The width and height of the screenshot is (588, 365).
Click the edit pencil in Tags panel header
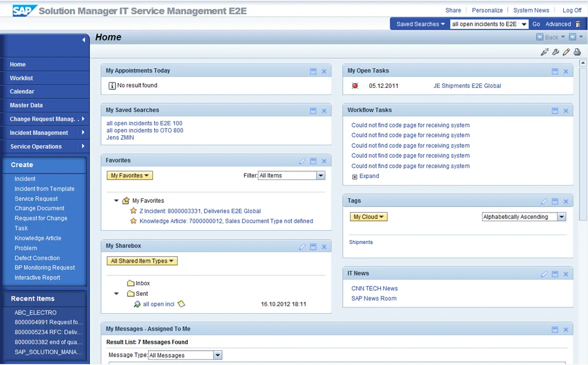(544, 201)
